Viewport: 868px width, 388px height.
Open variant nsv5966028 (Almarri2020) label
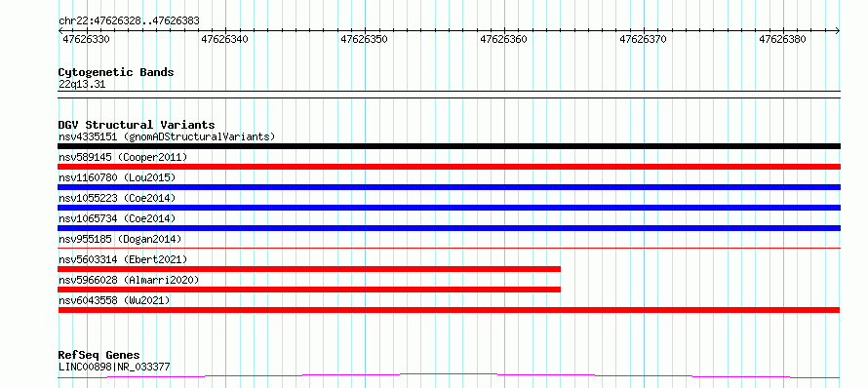coord(129,280)
